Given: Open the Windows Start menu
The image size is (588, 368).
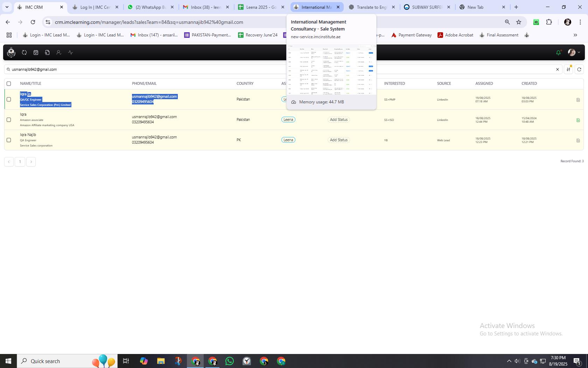Looking at the screenshot, I should pyautogui.click(x=8, y=361).
